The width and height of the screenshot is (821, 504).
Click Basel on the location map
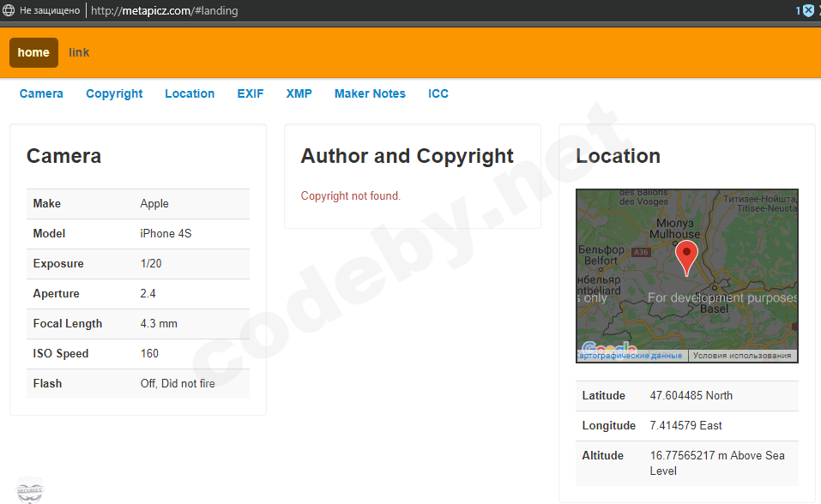[x=714, y=309]
